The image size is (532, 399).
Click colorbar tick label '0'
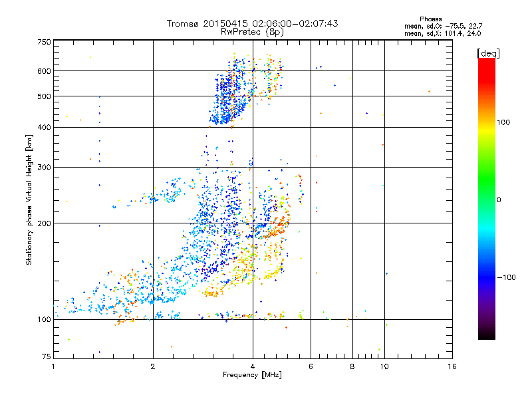click(499, 199)
